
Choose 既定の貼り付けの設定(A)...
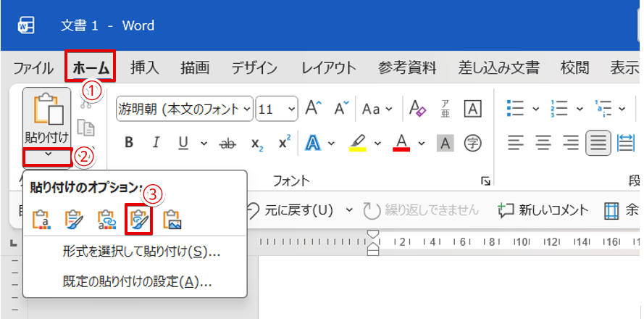click(x=137, y=281)
